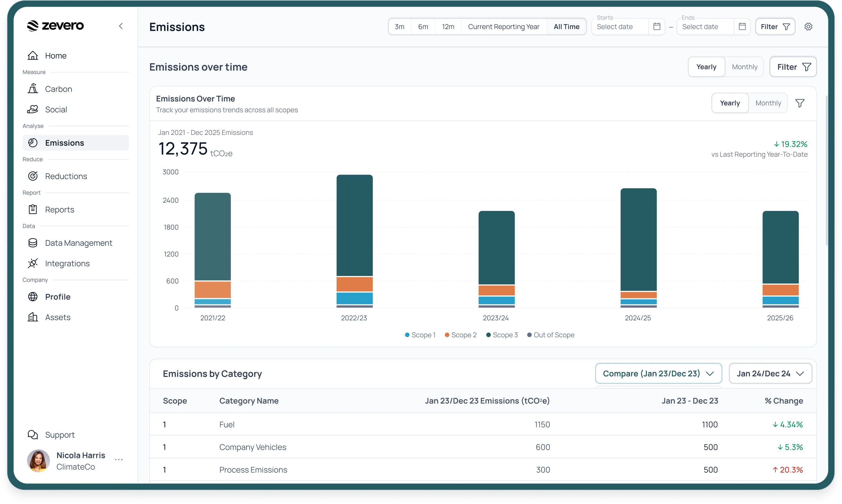842x504 pixels.
Task: Open settings via the gear icon
Action: tap(808, 26)
